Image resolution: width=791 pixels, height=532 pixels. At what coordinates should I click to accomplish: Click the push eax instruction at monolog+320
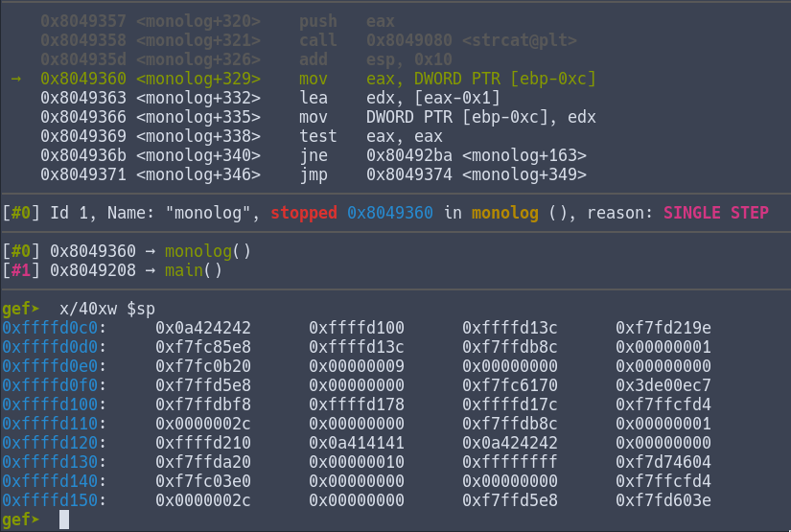317,21
